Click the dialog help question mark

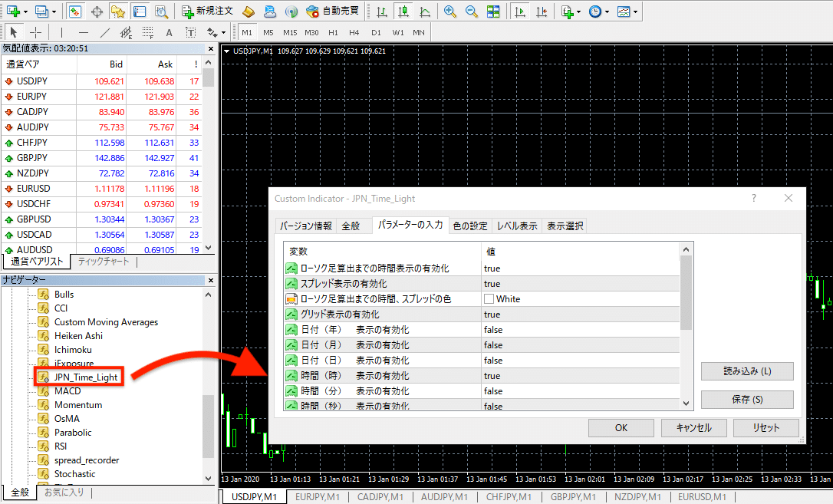point(753,198)
